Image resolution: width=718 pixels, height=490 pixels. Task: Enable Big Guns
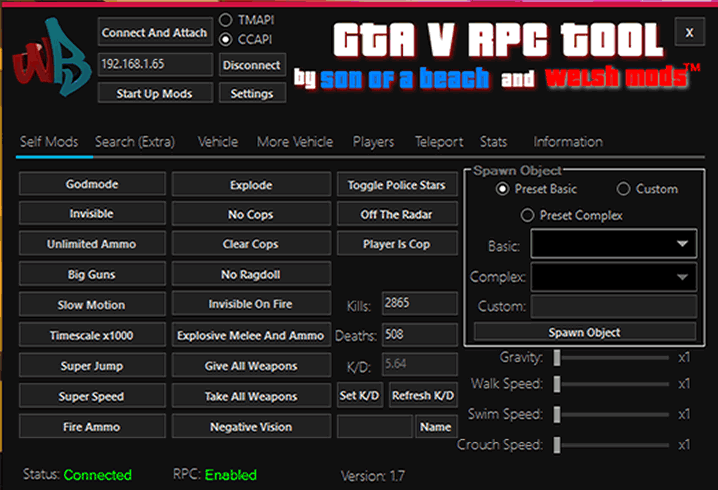tap(92, 274)
